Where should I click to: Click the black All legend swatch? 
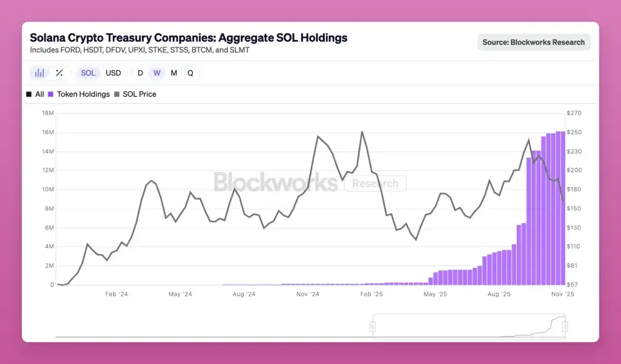(x=29, y=94)
